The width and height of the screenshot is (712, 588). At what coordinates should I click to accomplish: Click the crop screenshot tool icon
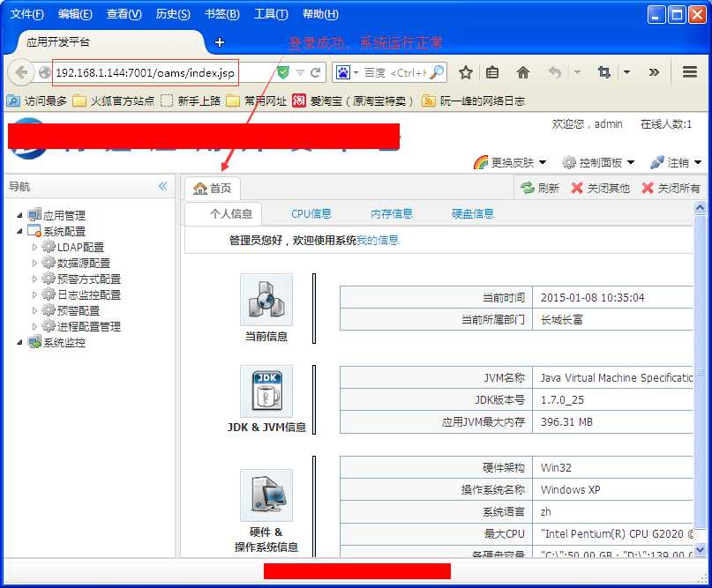(604, 72)
